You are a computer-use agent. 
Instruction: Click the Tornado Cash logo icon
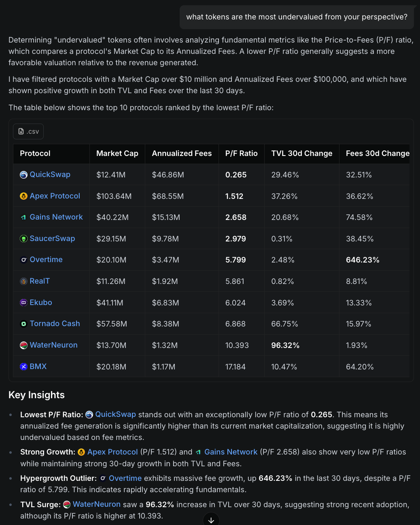coord(24,324)
